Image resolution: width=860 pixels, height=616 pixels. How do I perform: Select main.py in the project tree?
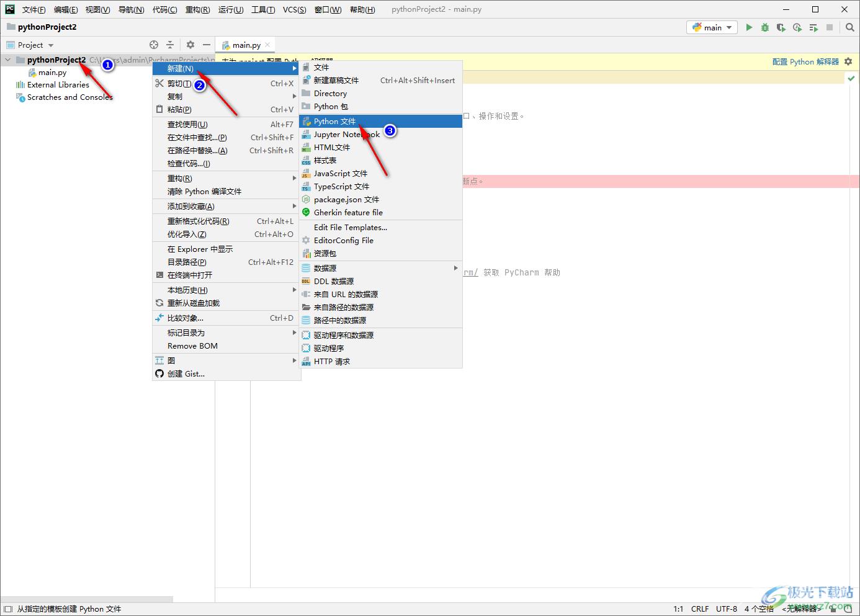pyautogui.click(x=52, y=73)
